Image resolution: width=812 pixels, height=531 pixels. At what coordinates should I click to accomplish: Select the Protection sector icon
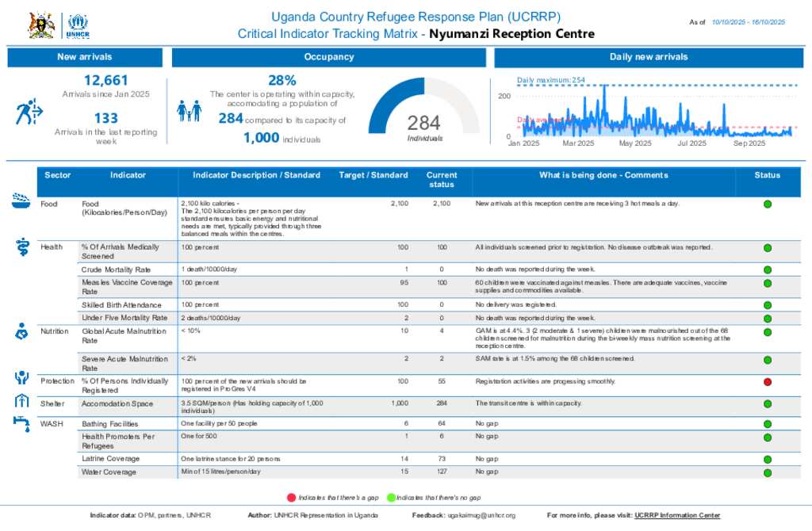[x=21, y=378]
